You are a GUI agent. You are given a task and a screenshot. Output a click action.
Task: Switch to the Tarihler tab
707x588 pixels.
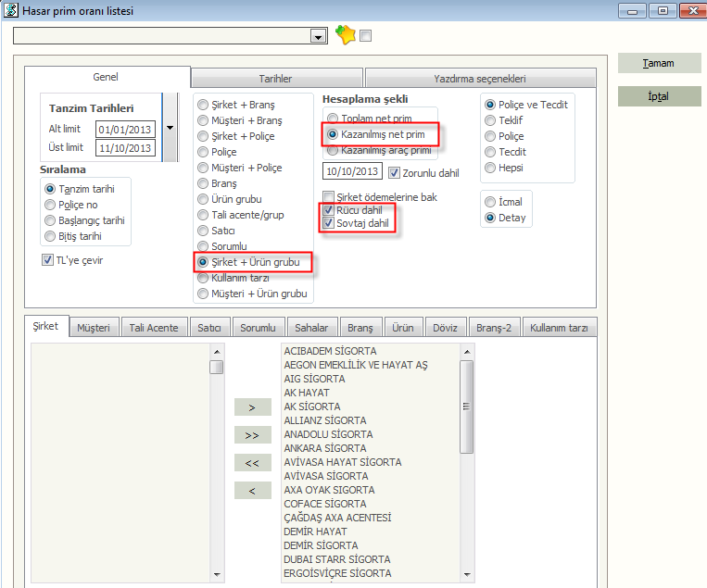275,79
